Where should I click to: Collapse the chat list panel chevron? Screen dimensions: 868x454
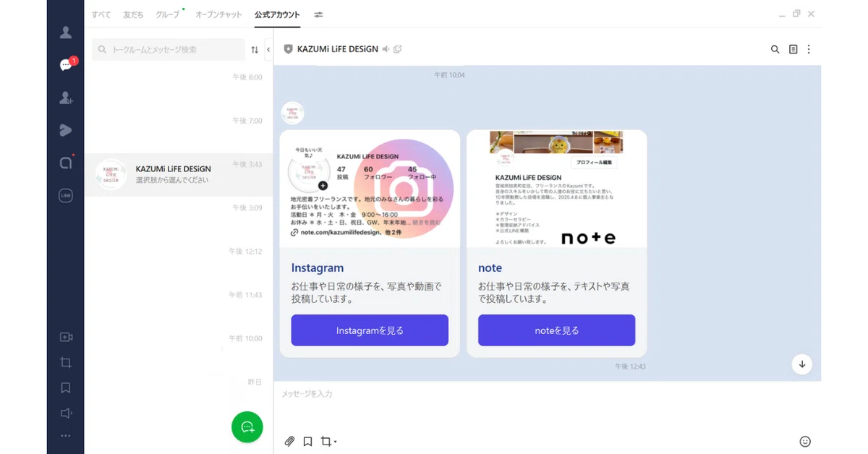pyautogui.click(x=268, y=50)
